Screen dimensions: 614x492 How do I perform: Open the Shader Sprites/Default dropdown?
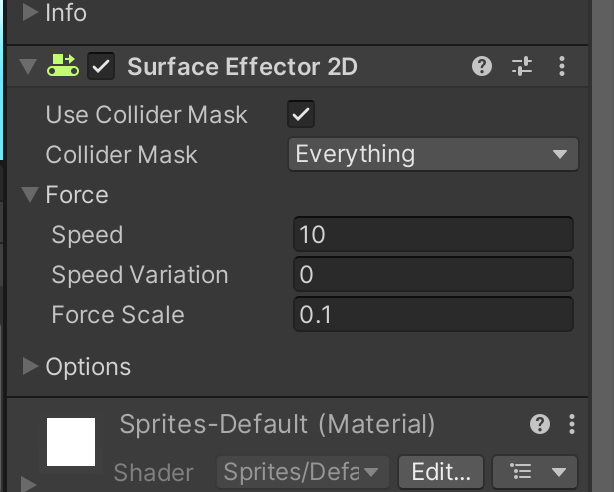(302, 471)
